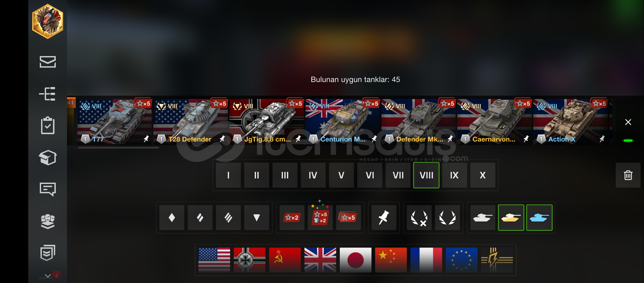Open the missions clipboard icon
644x283 pixels.
[48, 126]
